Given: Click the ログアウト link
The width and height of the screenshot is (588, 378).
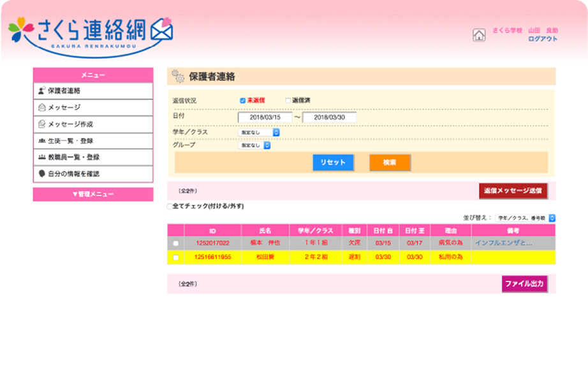Looking at the screenshot, I should (543, 39).
